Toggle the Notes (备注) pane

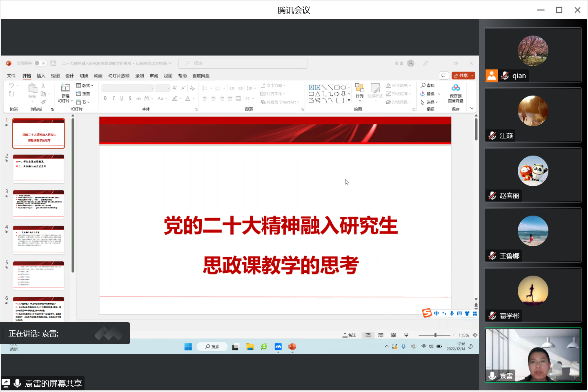(x=349, y=335)
